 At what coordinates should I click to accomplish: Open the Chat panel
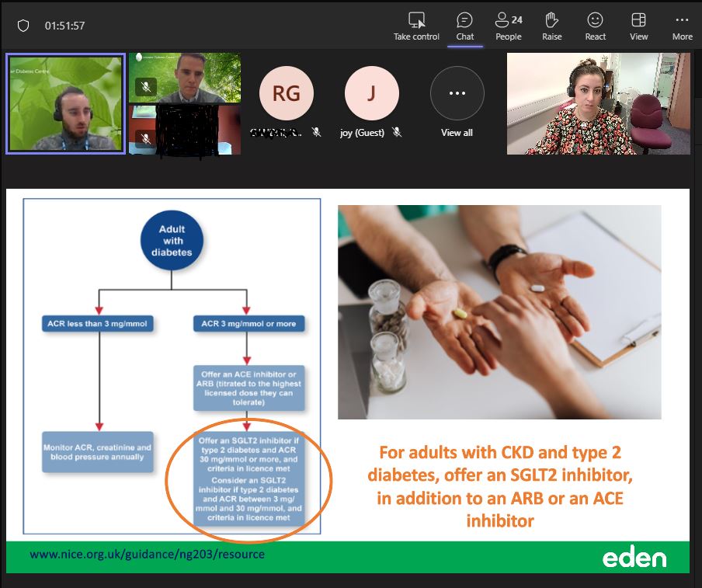[x=464, y=26]
